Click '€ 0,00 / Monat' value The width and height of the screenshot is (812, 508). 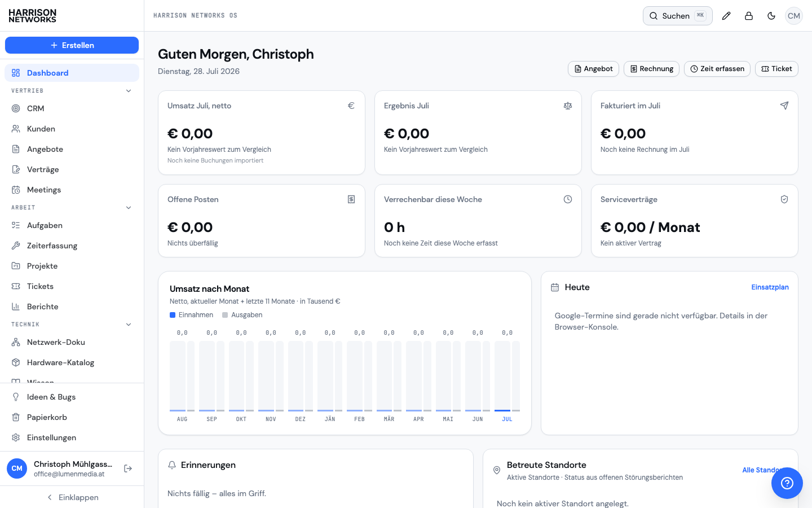[x=650, y=227]
